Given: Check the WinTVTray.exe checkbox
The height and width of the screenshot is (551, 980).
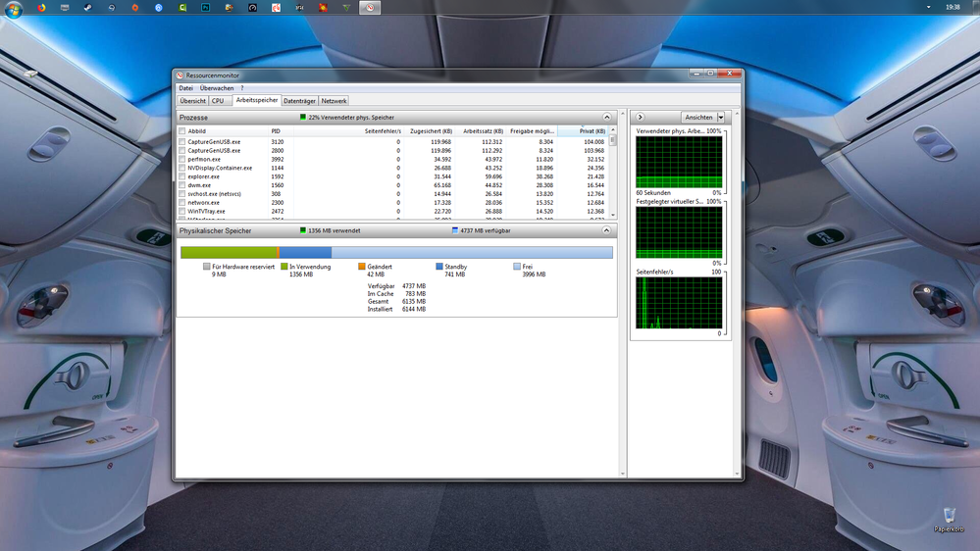Looking at the screenshot, I should [181, 212].
